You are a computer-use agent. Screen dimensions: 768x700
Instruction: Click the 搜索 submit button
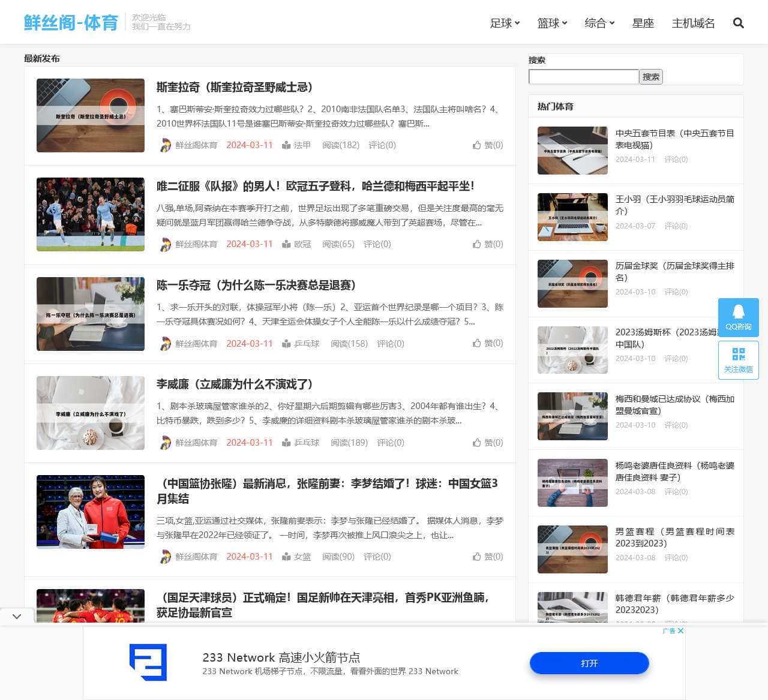pos(651,77)
